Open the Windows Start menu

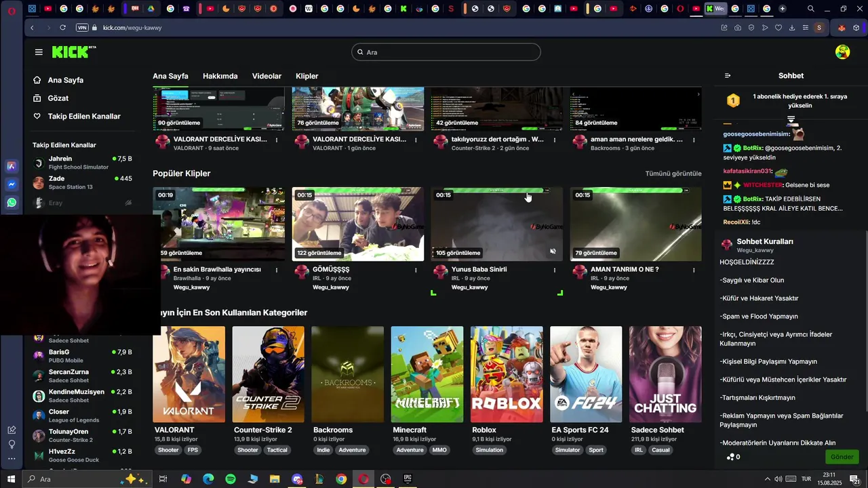click(x=11, y=479)
